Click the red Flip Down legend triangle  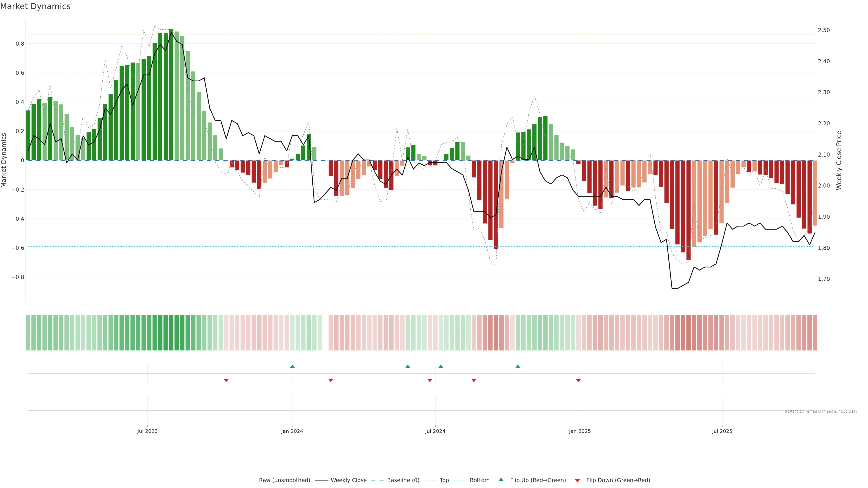577,480
